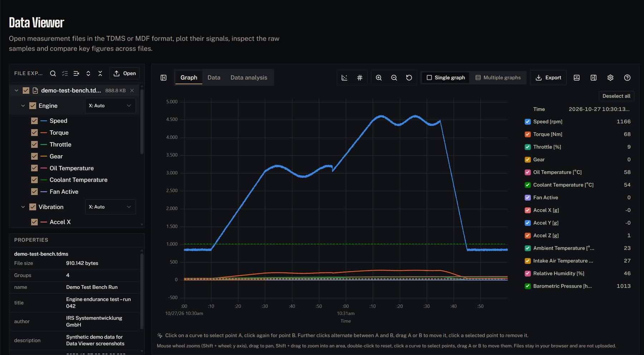Click the Torque [Nm] orange legend swatch
This screenshot has width=644, height=355.
pyautogui.click(x=527, y=134)
